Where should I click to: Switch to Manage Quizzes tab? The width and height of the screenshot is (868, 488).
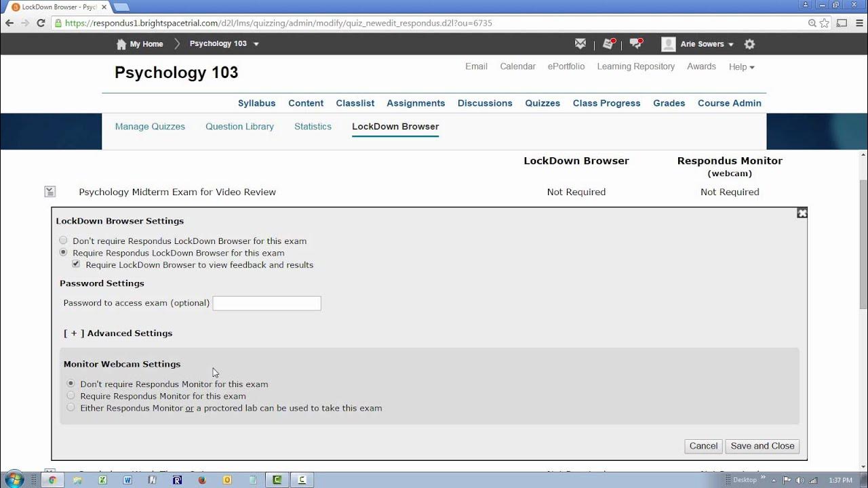click(150, 126)
